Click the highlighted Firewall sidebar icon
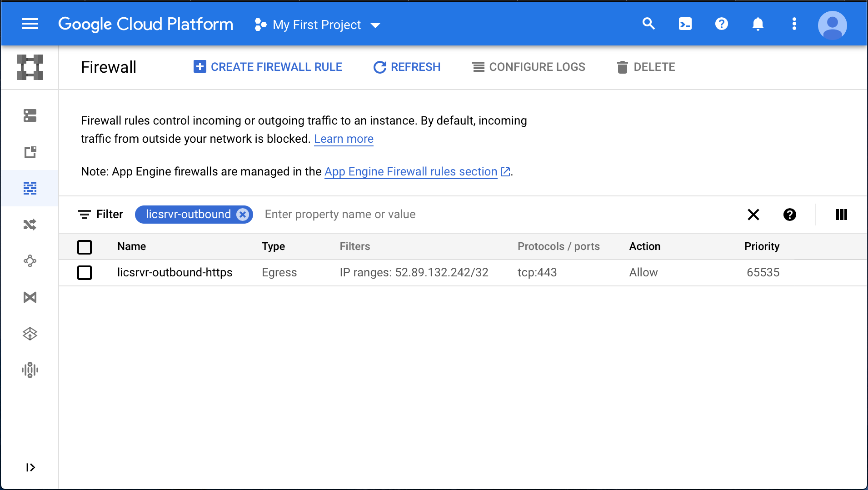Screen dimensions: 868x490 pos(30,188)
